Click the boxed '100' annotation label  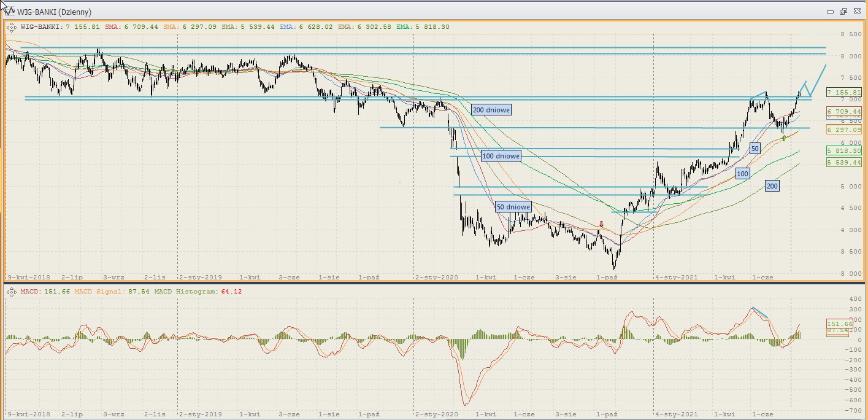(x=743, y=174)
